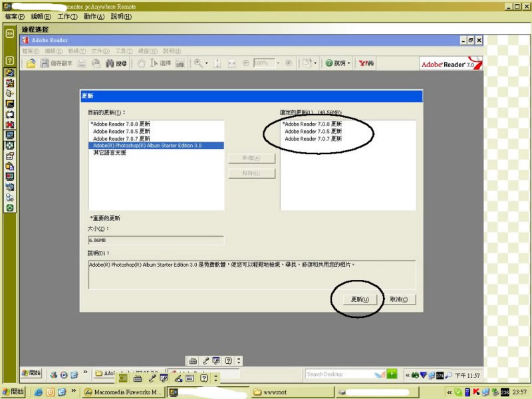Open the Adobe Reader 工具(T) menu
Image resolution: width=532 pixels, height=399 pixels.
coord(124,51)
